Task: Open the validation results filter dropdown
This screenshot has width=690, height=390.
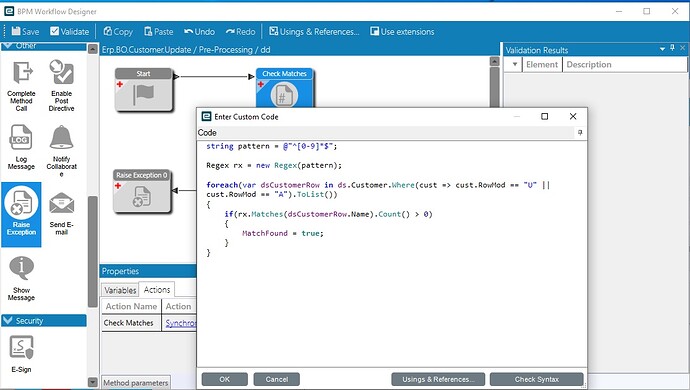Action: (x=514, y=64)
